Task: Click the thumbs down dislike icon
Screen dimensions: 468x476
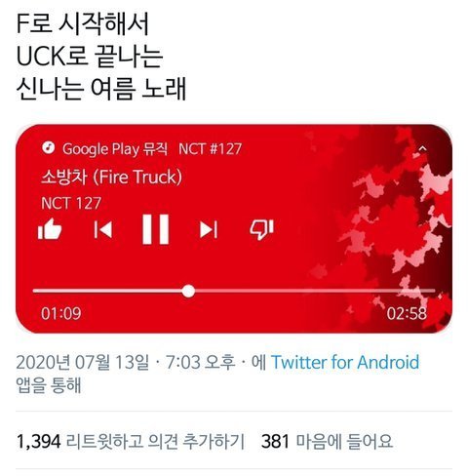Action: [x=261, y=229]
